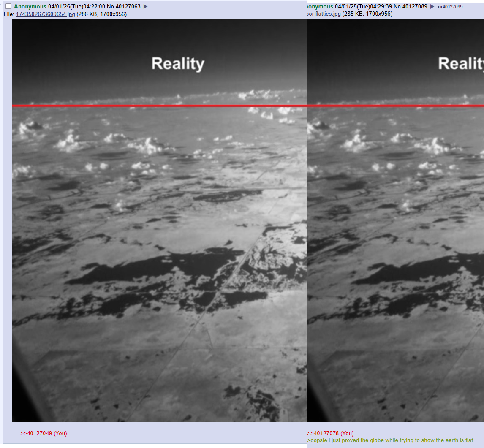The image size is (484, 448).
Task: Click file info (286 KB, 1700x956)
Action: 101,14
